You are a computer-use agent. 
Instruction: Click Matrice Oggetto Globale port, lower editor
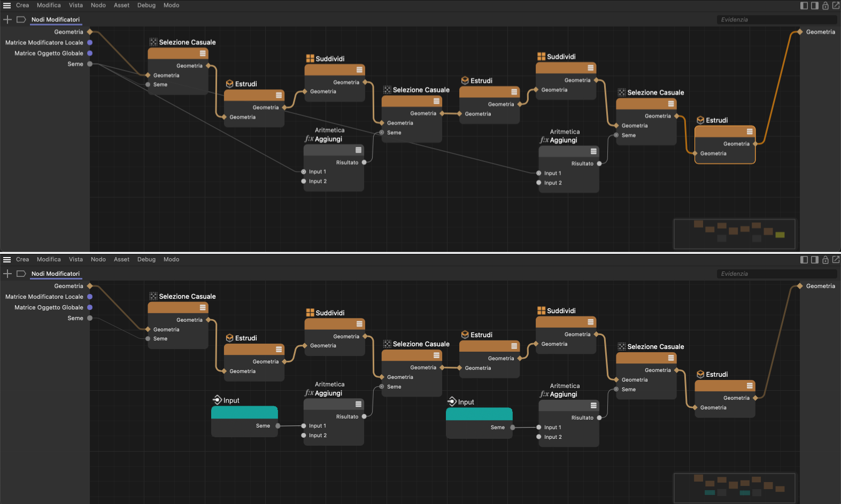click(90, 307)
